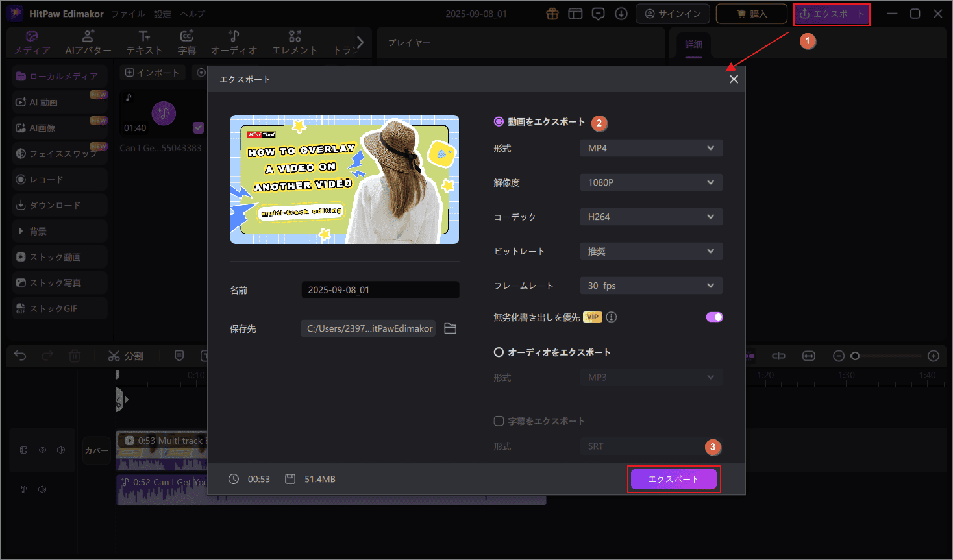Image resolution: width=953 pixels, height=560 pixels.
Task: Click the trash delete icon in timeline toolbar
Action: (x=75, y=356)
